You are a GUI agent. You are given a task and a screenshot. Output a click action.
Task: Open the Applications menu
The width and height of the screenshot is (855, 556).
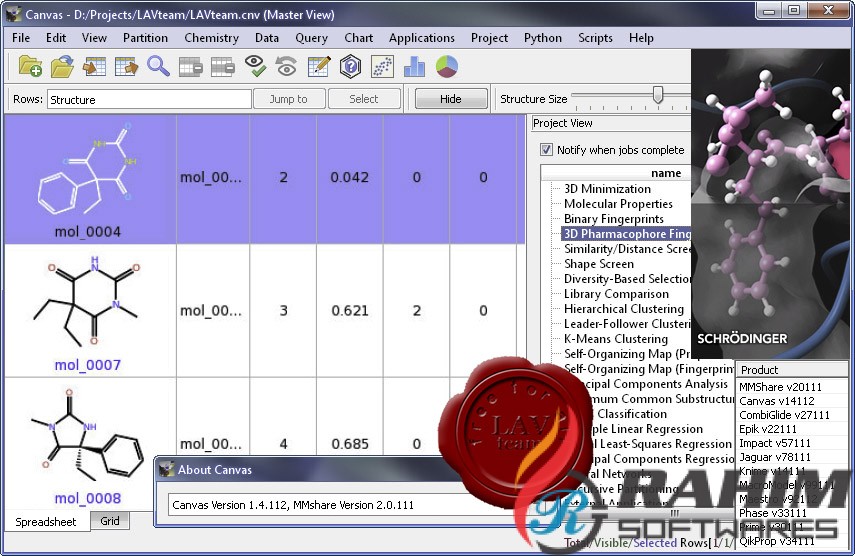[422, 38]
